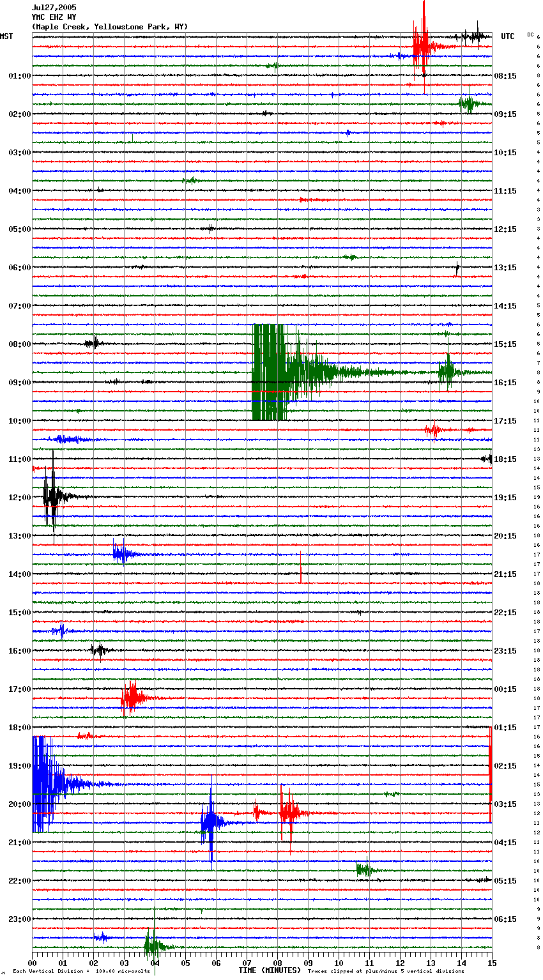Viewport: 543px width, 980px height.
Task: Click minute tick 05 on the bottom axis
Action: point(185,962)
